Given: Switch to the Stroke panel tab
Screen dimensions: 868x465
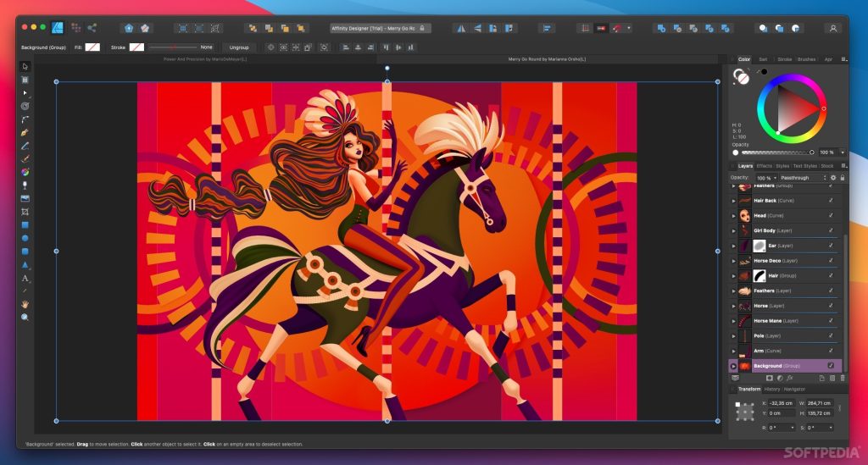Looking at the screenshot, I should point(784,59).
